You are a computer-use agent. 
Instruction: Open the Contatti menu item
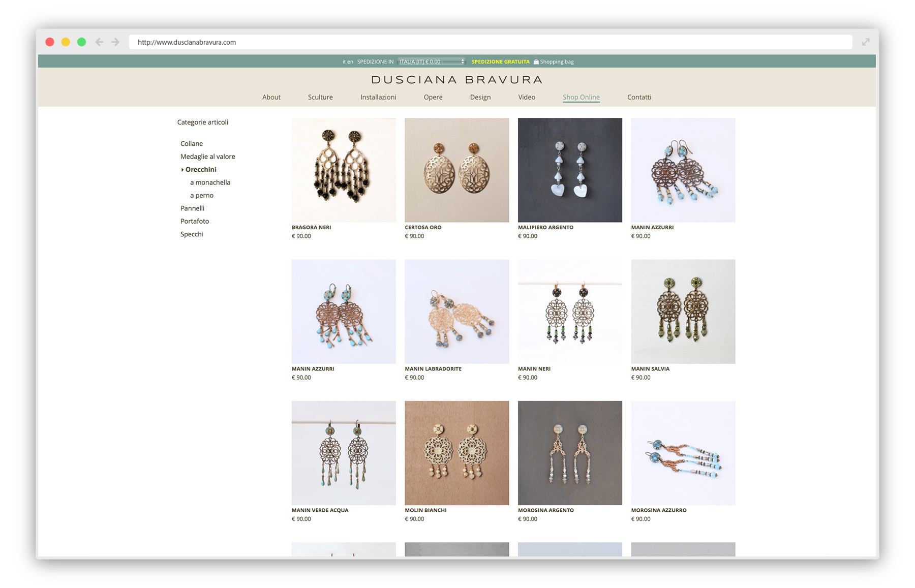[x=639, y=97]
